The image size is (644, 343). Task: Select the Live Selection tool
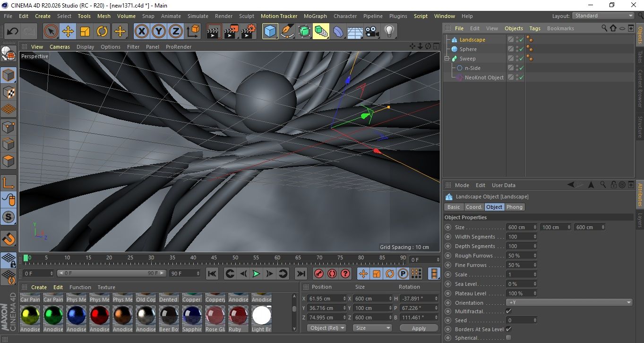[x=51, y=32]
